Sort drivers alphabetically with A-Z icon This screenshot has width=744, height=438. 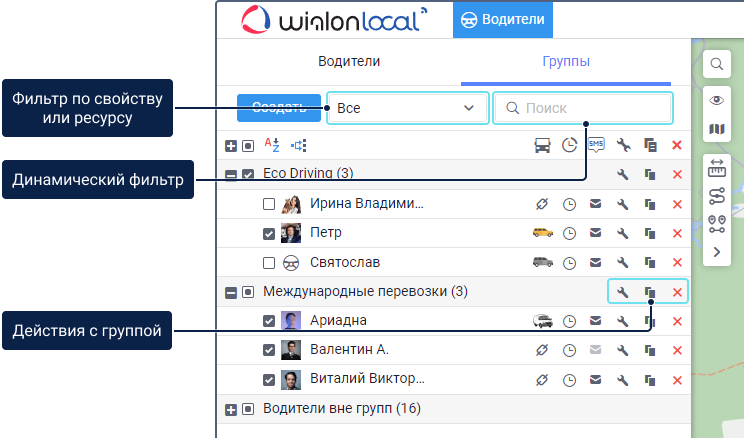coord(272,145)
